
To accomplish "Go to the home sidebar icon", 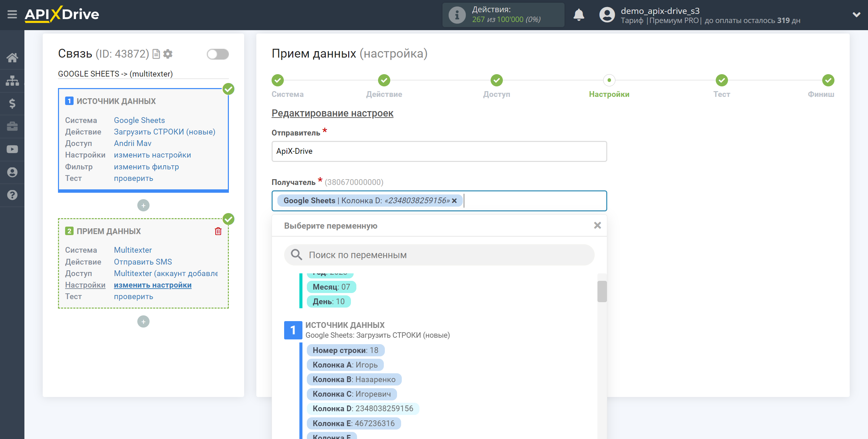I will [x=12, y=58].
